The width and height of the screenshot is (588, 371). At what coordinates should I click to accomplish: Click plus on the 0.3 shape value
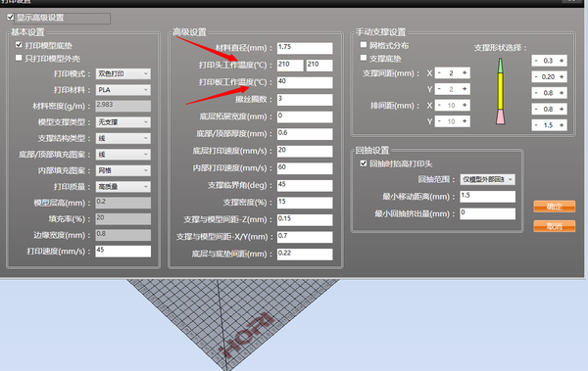pos(562,61)
